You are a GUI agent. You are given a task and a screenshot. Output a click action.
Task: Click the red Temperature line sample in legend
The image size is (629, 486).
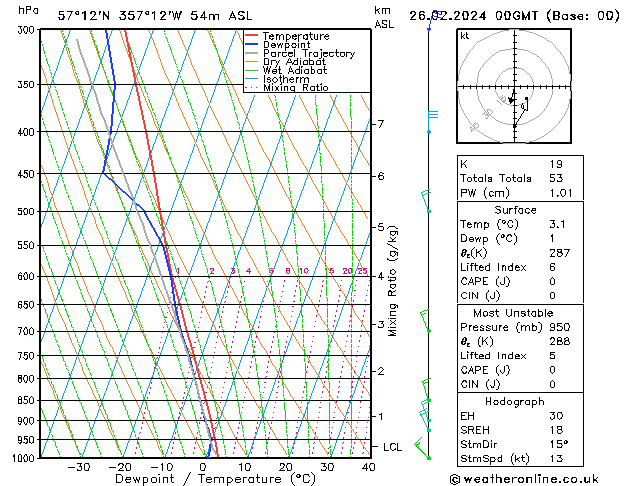[251, 36]
